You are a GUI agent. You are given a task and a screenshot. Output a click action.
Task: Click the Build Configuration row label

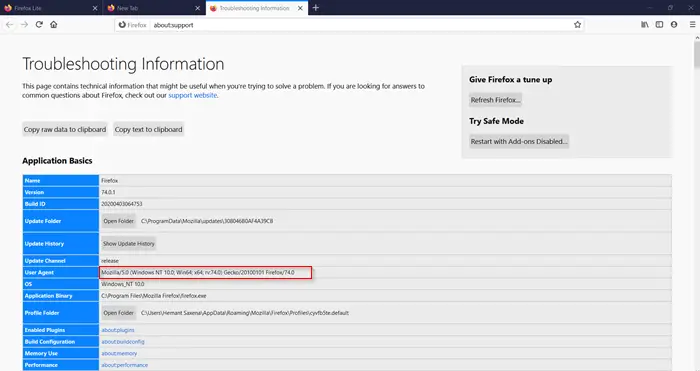[x=50, y=342]
